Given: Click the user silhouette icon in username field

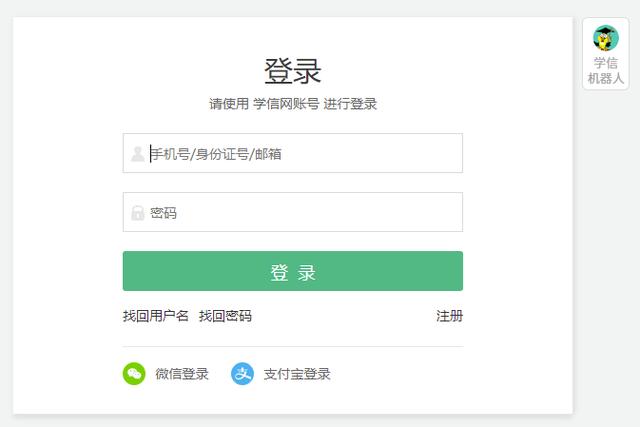Looking at the screenshot, I should pyautogui.click(x=138, y=154).
